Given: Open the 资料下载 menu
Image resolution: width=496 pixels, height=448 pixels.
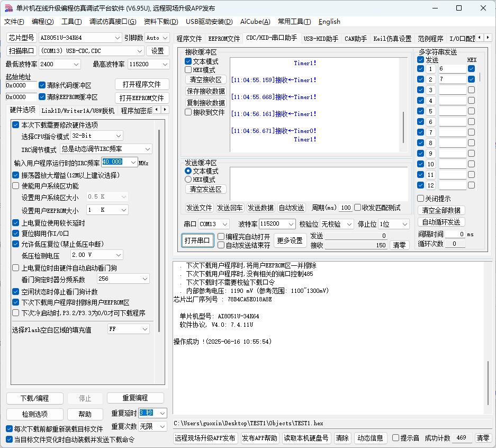Looking at the screenshot, I should point(160,22).
